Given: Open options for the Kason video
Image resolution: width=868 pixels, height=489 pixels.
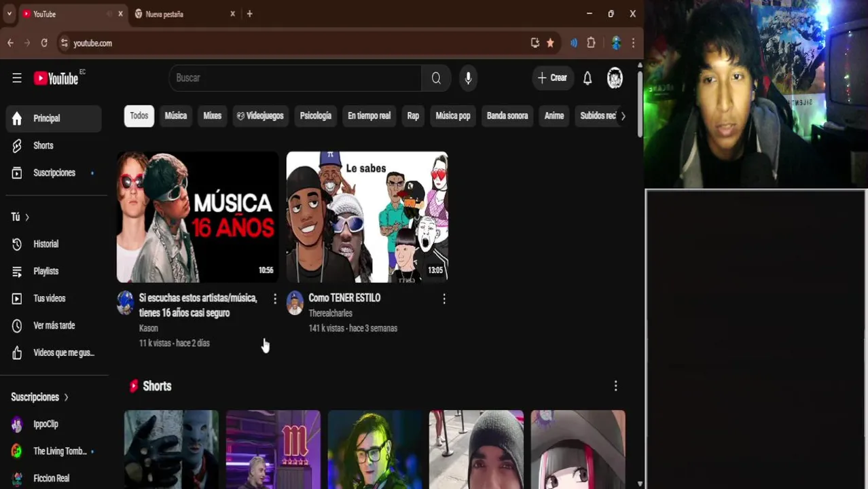Looking at the screenshot, I should click(x=275, y=299).
